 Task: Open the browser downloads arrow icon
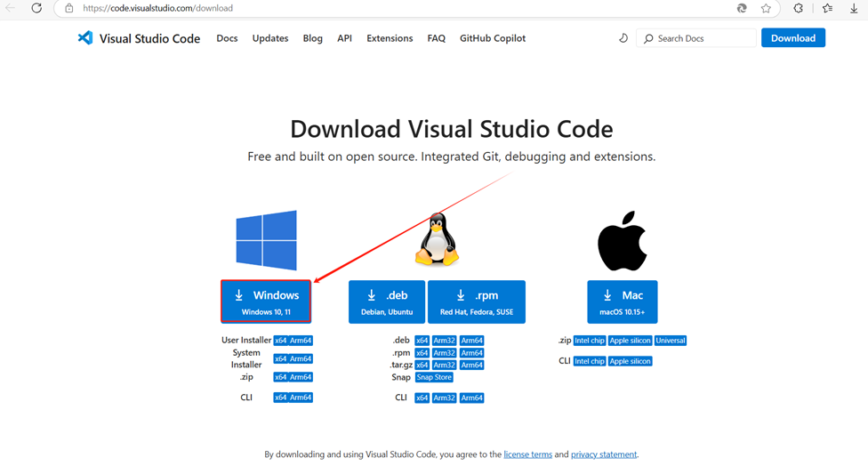[x=854, y=8]
